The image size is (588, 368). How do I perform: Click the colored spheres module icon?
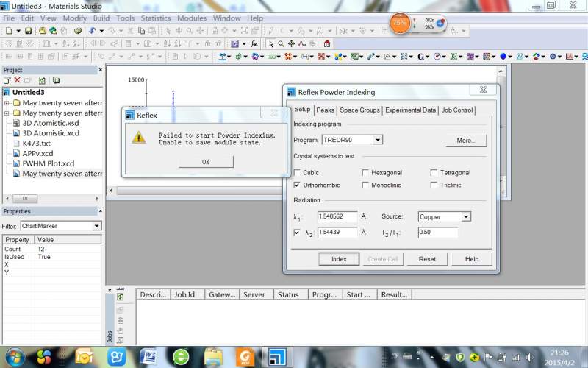pos(338,57)
